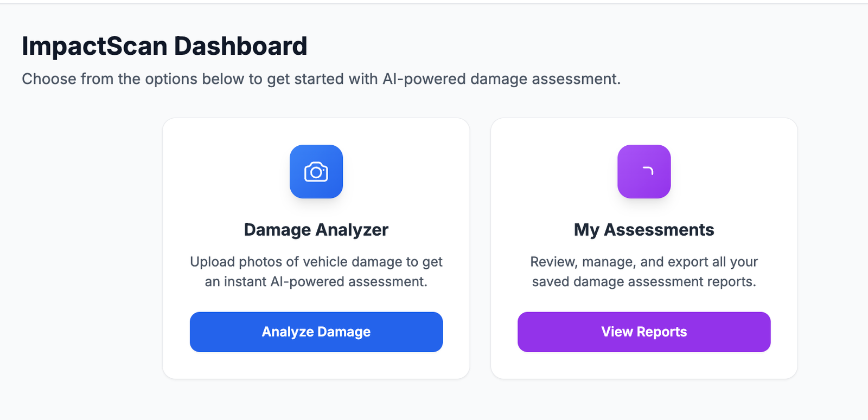The height and width of the screenshot is (420, 868).
Task: Open reports with View Reports button
Action: pyautogui.click(x=644, y=332)
